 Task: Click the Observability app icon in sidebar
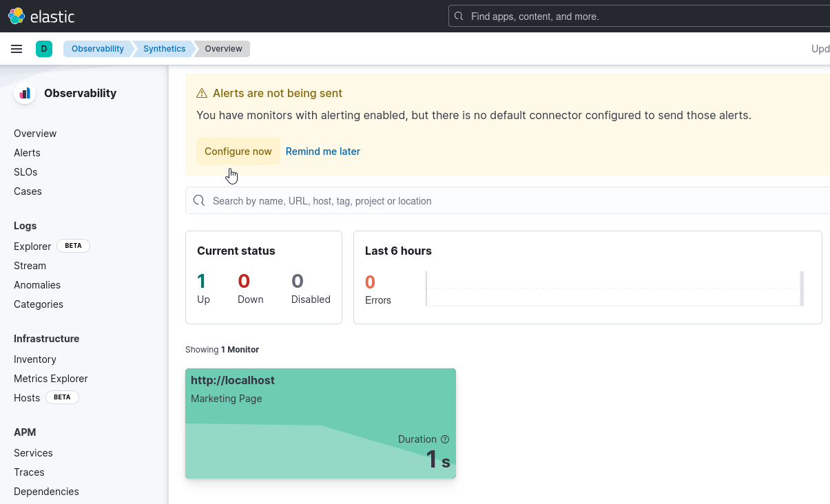(x=25, y=93)
